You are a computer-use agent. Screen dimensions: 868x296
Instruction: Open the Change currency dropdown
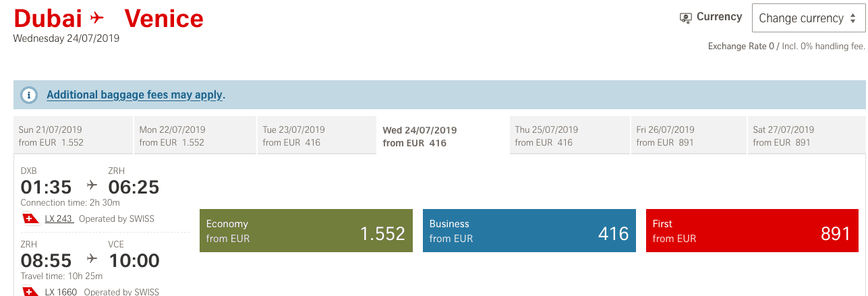point(808,18)
